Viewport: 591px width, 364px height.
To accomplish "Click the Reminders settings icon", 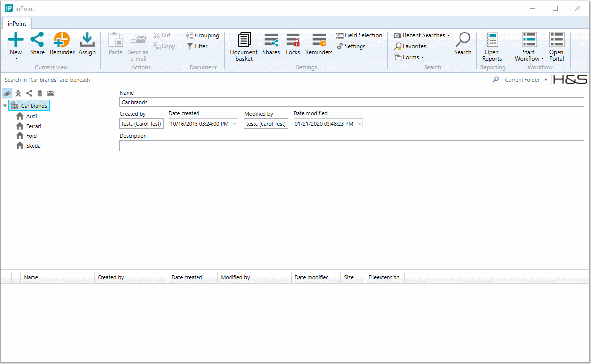I will [319, 40].
